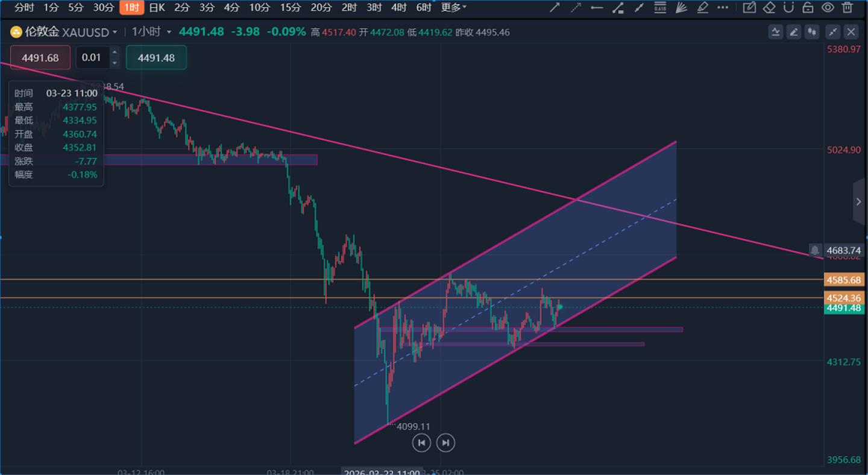Switch to the 5分 timeframe tab
The image size is (868, 475).
click(x=76, y=8)
